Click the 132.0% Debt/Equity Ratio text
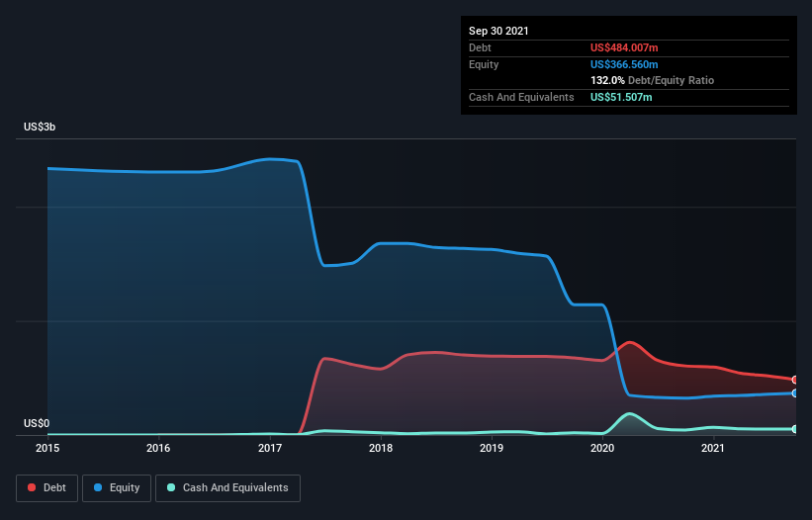The height and width of the screenshot is (520, 812). (652, 80)
